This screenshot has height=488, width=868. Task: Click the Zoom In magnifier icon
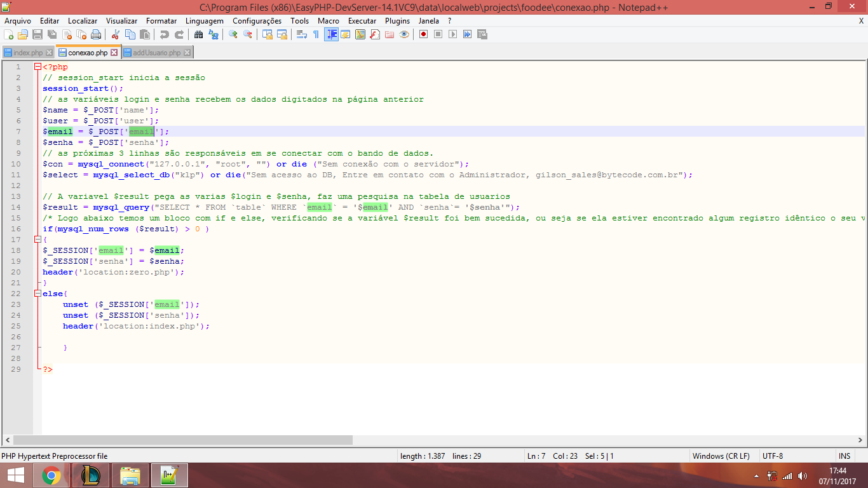pos(233,34)
